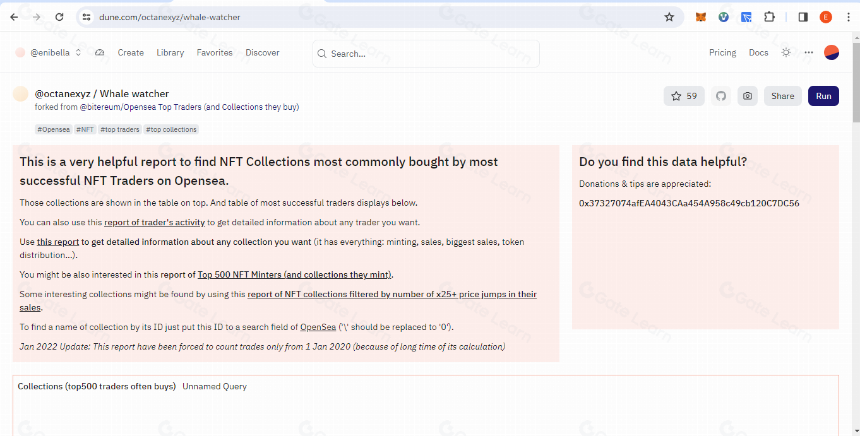Open the blue V extension icon
This screenshot has width=860, height=436.
(x=723, y=17)
